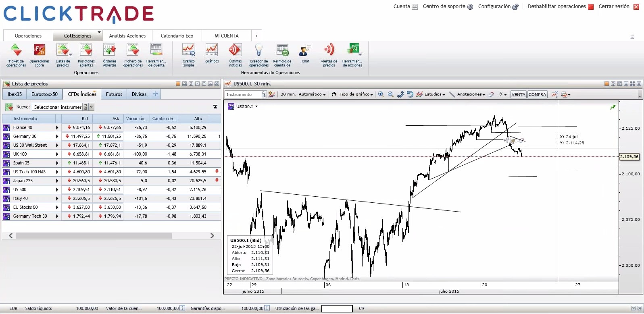Open Reinicio de cuenta tool
This screenshot has width=644, height=314.
coord(282,55)
